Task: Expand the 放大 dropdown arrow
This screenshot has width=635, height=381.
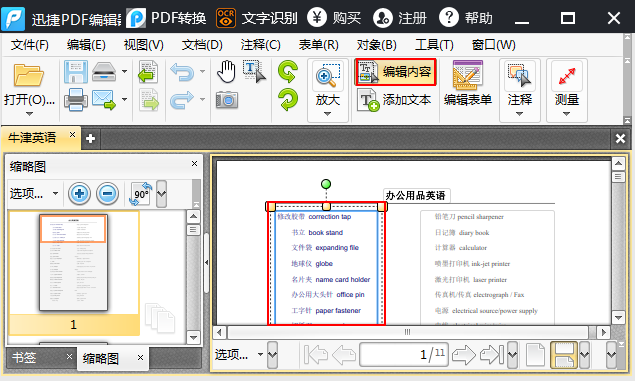Action: pos(328,114)
